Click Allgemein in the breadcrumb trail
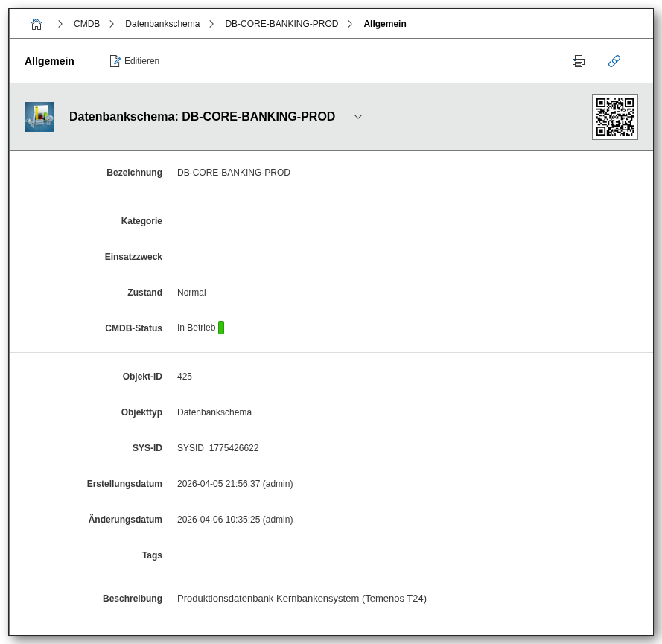Image resolution: width=662 pixels, height=644 pixels. 385,23
